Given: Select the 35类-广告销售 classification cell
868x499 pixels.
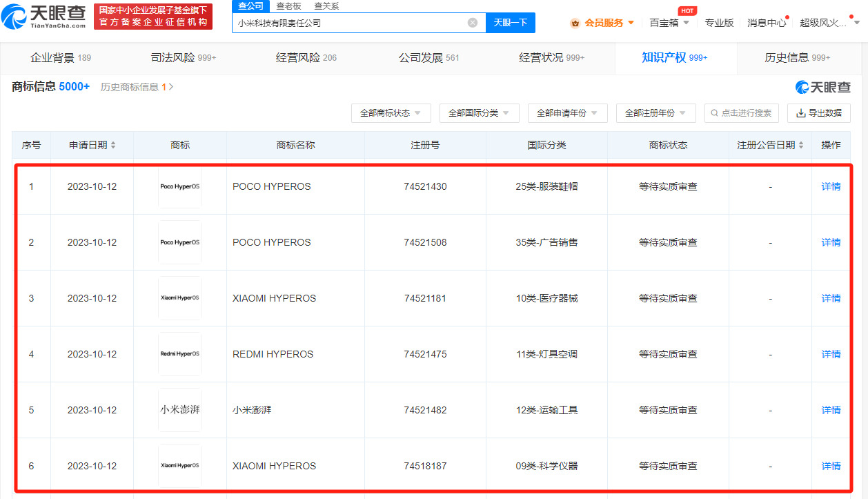Looking at the screenshot, I should (x=546, y=242).
